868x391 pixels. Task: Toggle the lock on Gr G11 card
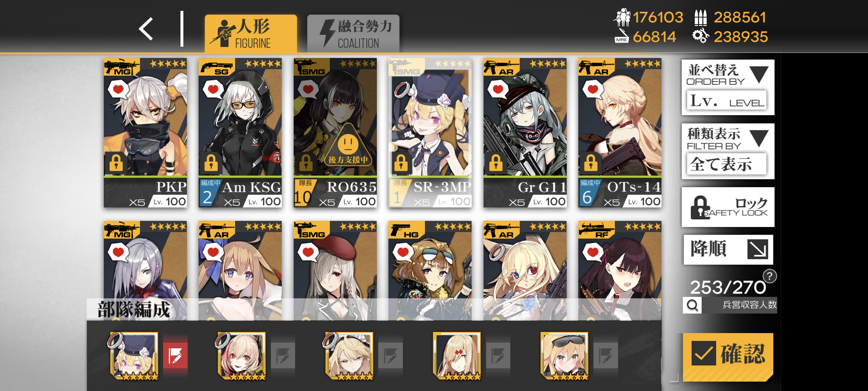click(496, 162)
